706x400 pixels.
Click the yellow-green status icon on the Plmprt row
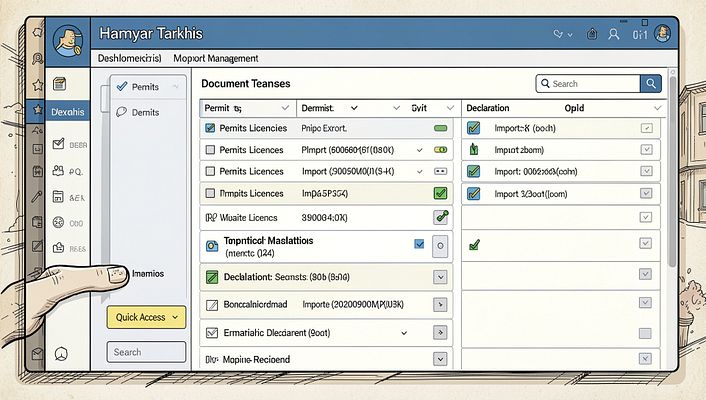click(x=440, y=150)
